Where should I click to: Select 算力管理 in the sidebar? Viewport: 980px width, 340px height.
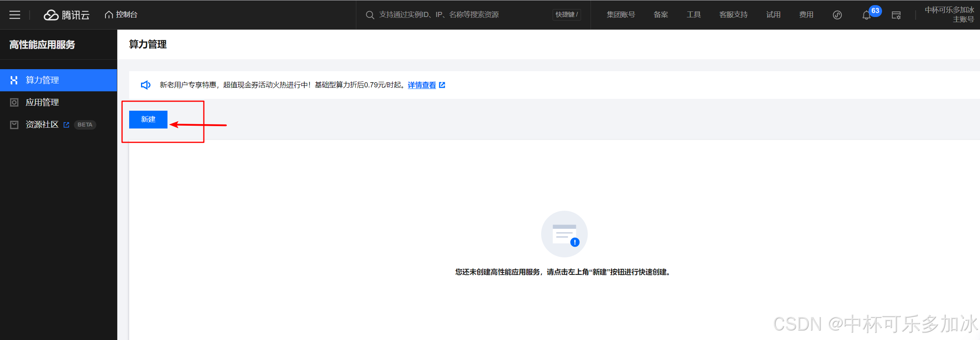pyautogui.click(x=58, y=80)
